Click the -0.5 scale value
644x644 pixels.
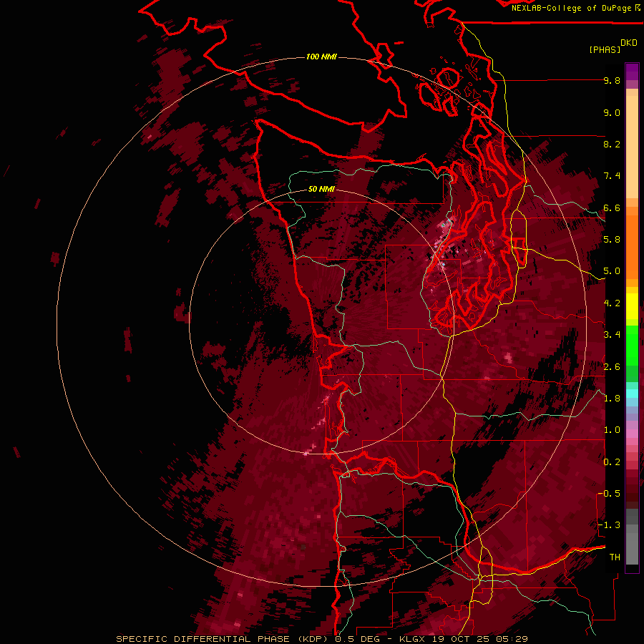[x=609, y=494]
